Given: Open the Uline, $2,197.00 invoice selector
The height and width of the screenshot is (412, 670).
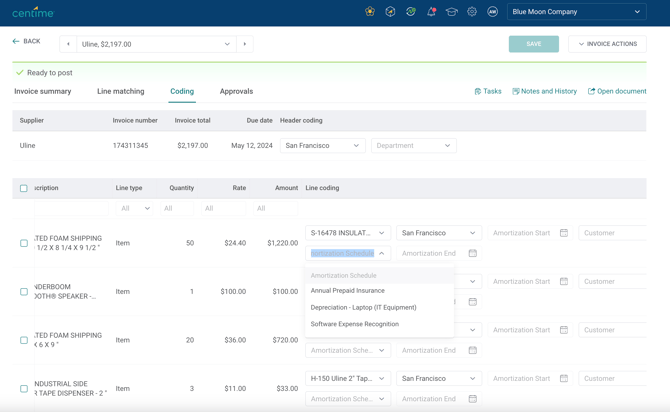Looking at the screenshot, I should coord(156,44).
